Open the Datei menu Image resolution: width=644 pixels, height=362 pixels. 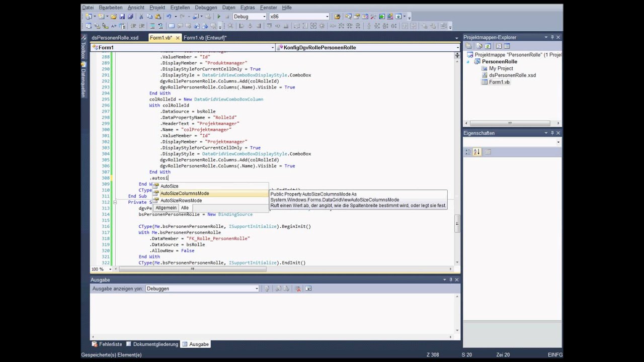pyautogui.click(x=88, y=8)
